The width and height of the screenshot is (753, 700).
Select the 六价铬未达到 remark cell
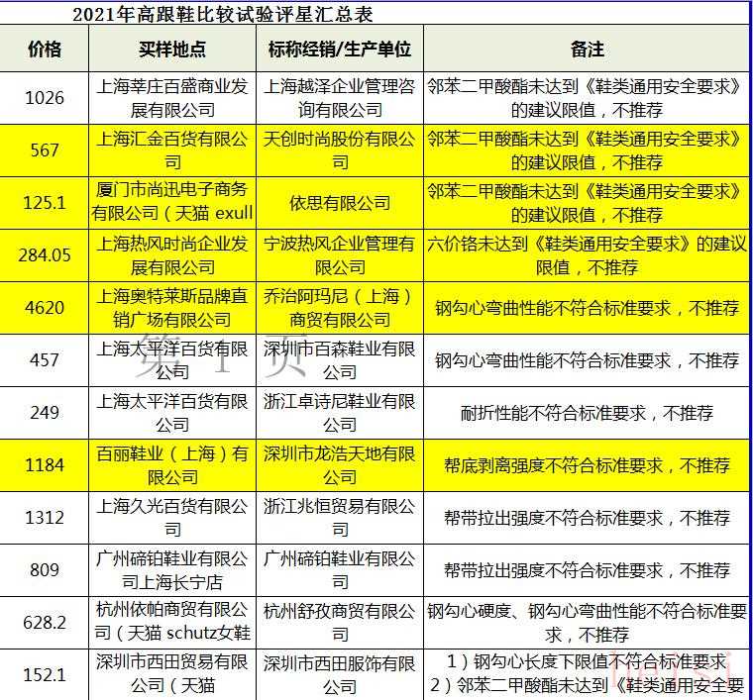(x=587, y=255)
